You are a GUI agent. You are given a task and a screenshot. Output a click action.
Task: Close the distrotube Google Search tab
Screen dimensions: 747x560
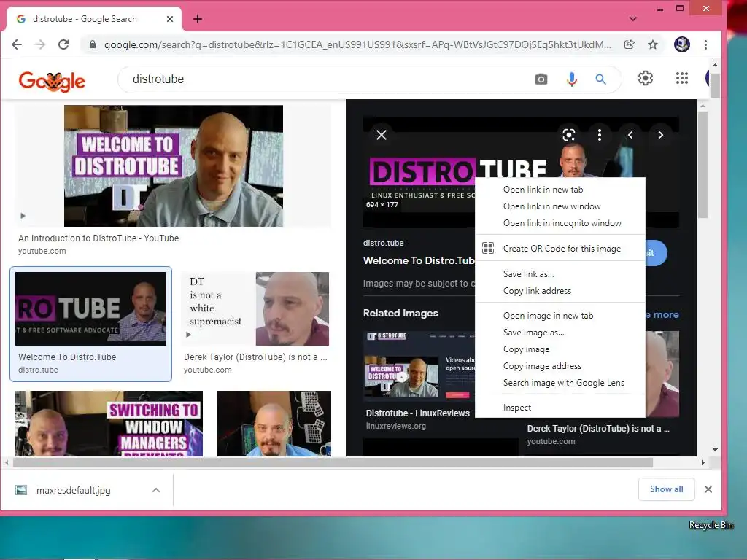pyautogui.click(x=170, y=19)
